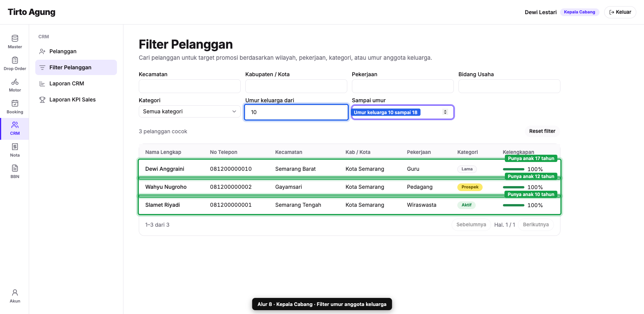Focus the Kecamatan filter field

click(x=190, y=86)
